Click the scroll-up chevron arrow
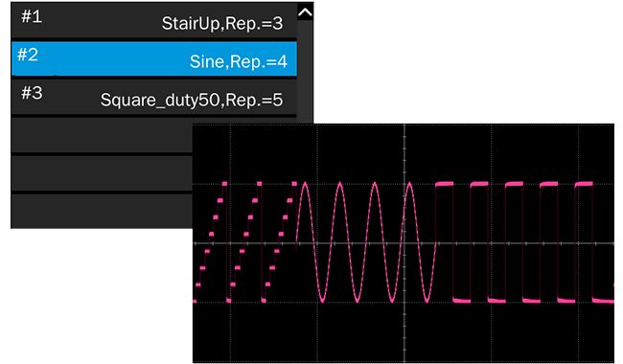This screenshot has width=623, height=364. (305, 12)
